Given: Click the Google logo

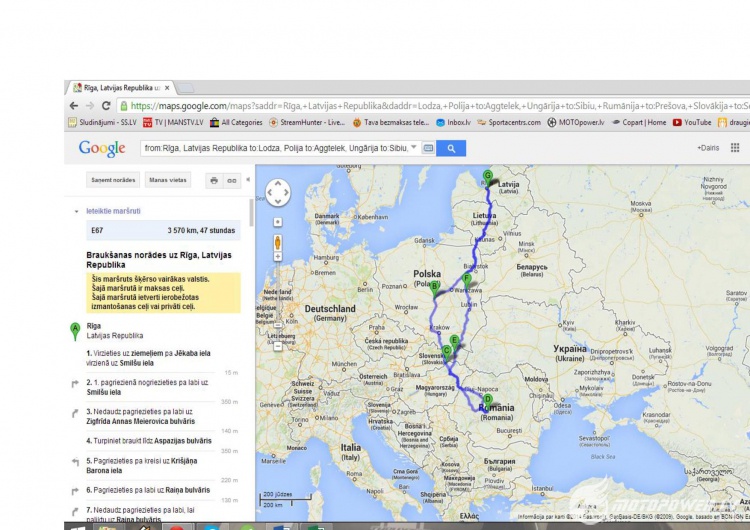Looking at the screenshot, I should pyautogui.click(x=102, y=148).
